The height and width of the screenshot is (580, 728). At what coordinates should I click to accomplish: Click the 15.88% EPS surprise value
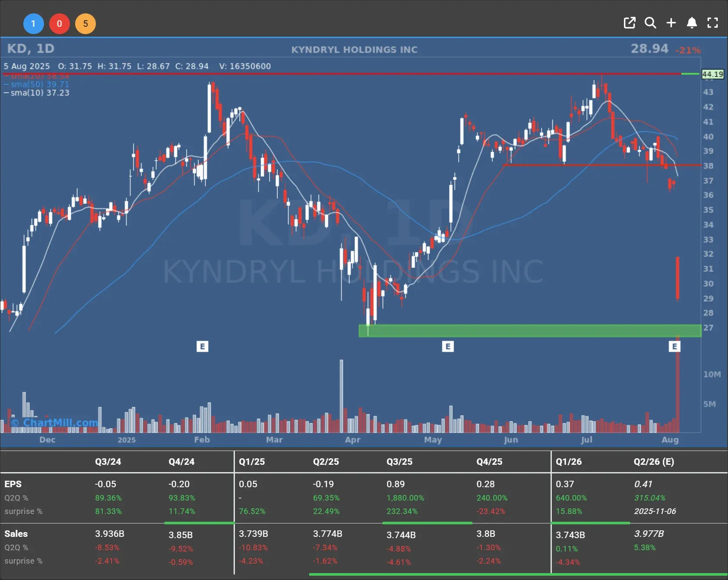(569, 511)
